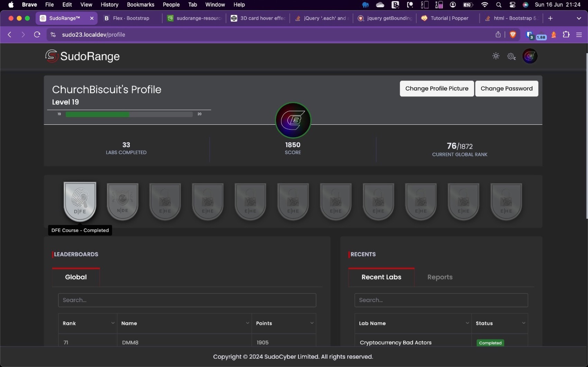Click the green Completed status badge
588x367 pixels.
click(490, 343)
